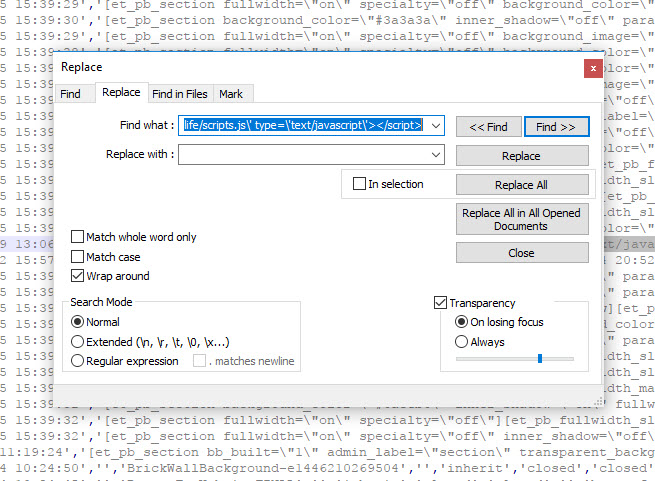This screenshot has height=481, width=655.
Task: Click BrickWallBackground-e1446210269504 text in editor
Action: (x=263, y=468)
